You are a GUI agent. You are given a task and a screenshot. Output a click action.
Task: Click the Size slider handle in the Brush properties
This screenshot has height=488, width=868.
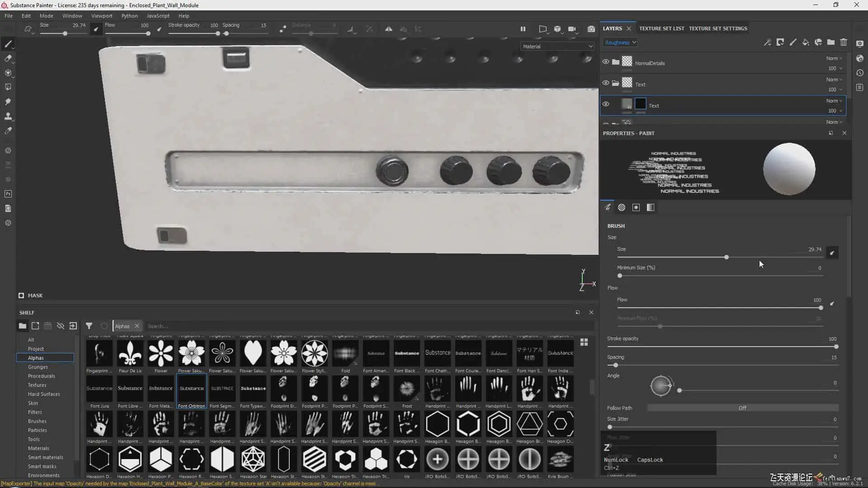[x=726, y=257]
